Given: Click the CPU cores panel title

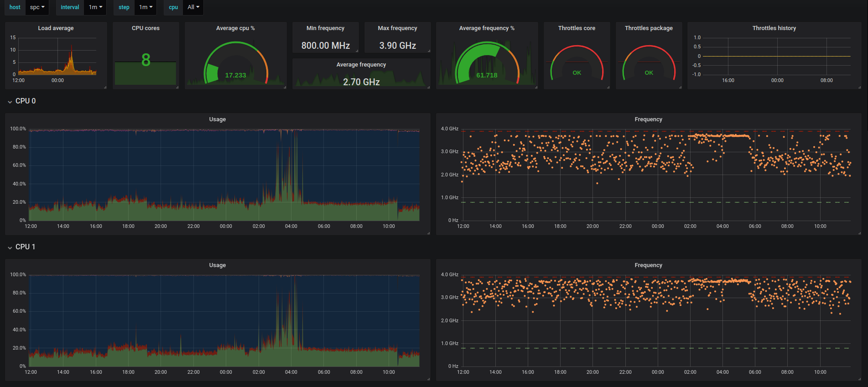Looking at the screenshot, I should pos(146,28).
